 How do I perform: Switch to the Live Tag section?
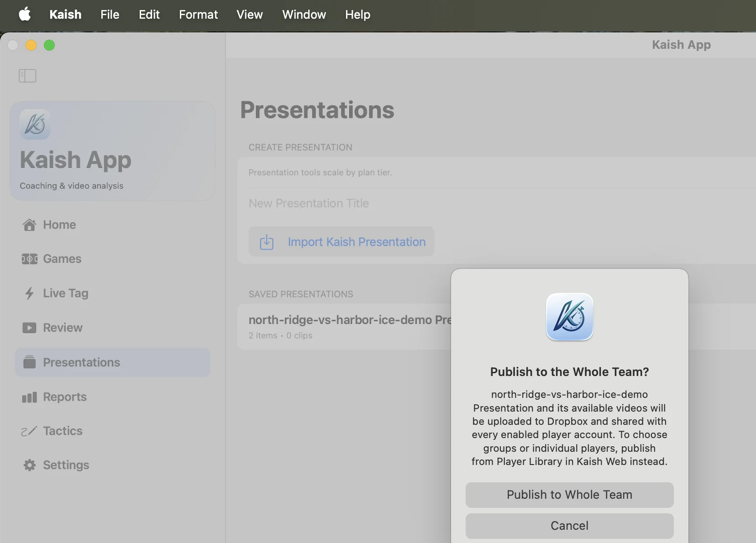[112, 293]
